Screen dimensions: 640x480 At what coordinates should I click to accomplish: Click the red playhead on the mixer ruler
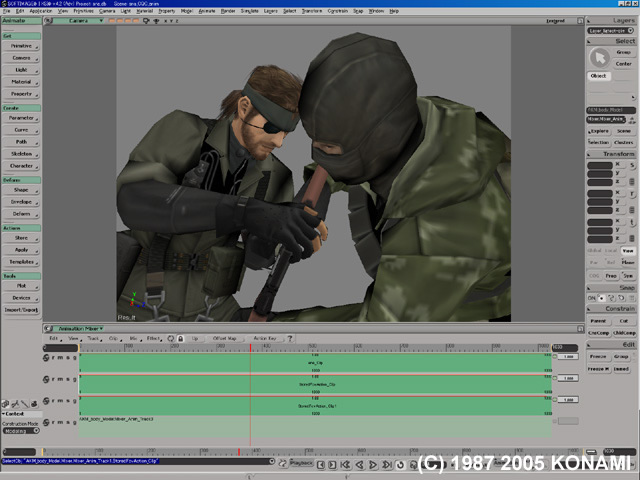[x=251, y=348]
